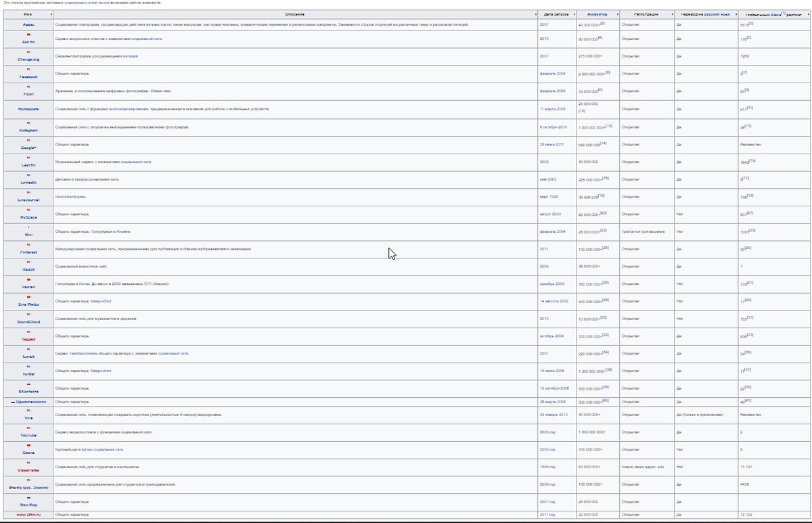The width and height of the screenshot is (812, 523).
Task: Open the Google+ article link
Action: (x=28, y=147)
